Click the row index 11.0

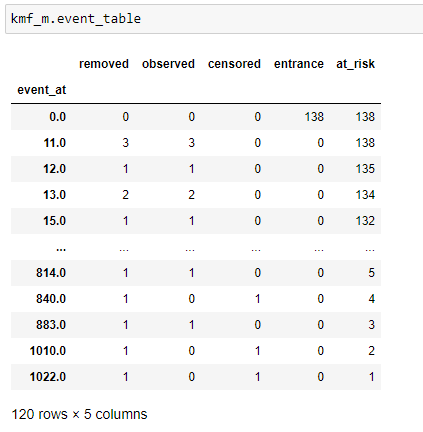pyautogui.click(x=55, y=143)
